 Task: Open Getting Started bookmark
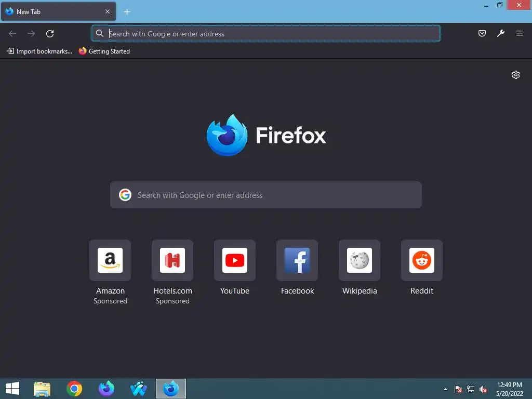[x=104, y=51]
